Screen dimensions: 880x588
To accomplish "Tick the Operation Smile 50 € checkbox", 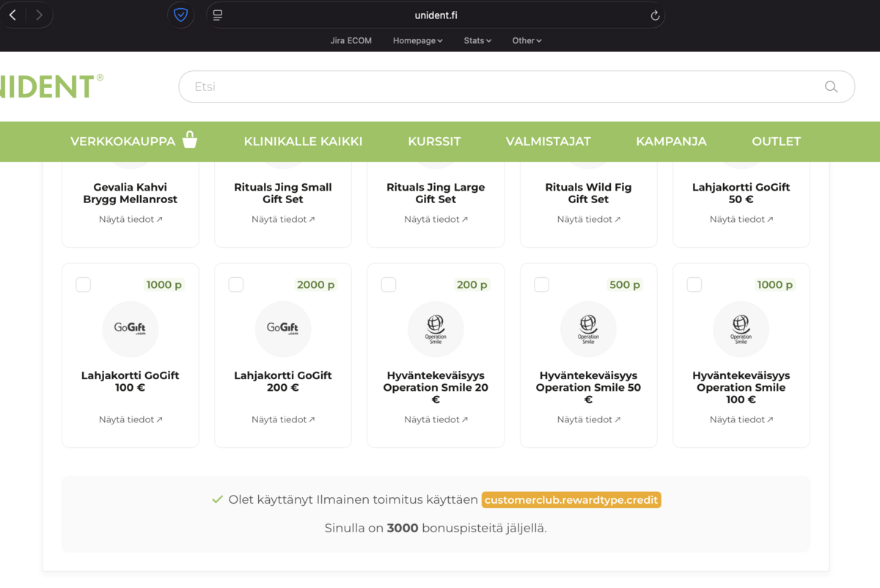I will click(541, 284).
